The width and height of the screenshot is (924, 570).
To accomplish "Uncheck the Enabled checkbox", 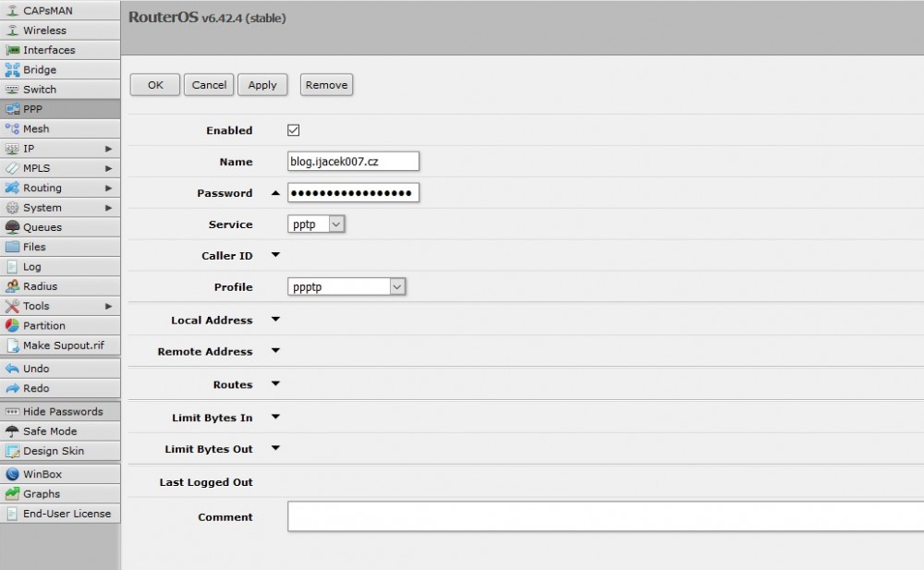I will [x=294, y=130].
